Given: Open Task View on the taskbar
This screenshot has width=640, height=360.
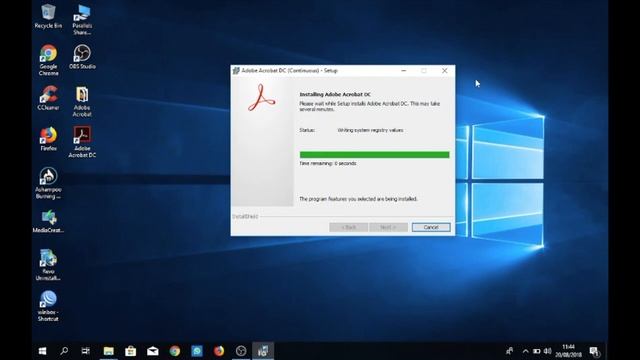Looking at the screenshot, I should pyautogui.click(x=86, y=351).
